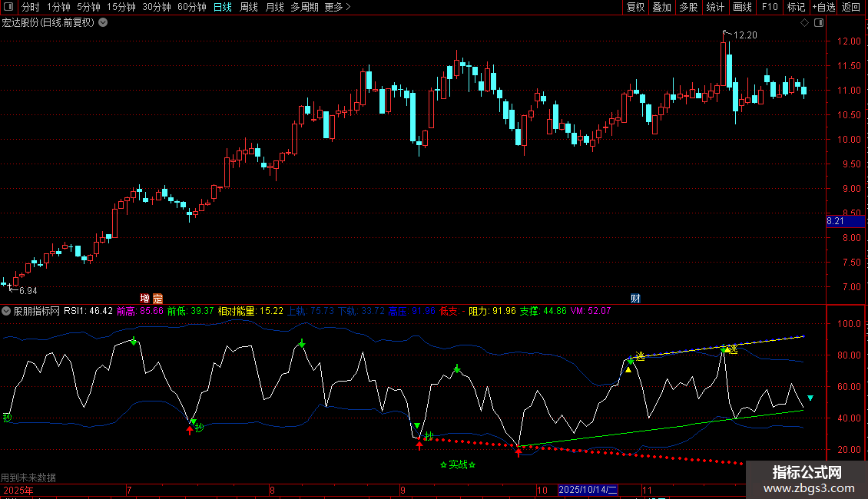The width and height of the screenshot is (868, 499).
Task: Select the 15分钟 period tab
Action: point(121,7)
